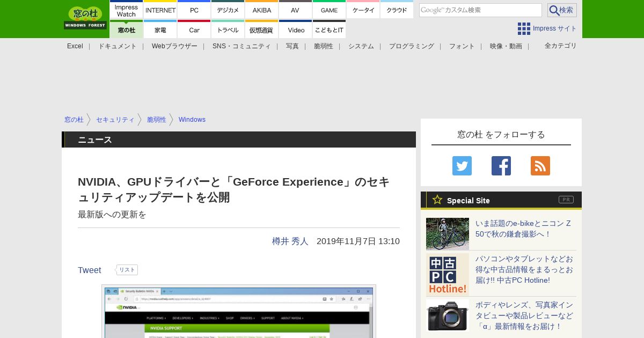Viewport: 644px width, 338px height.
Task: Click the リスト button beside Tweet
Action: [x=127, y=270]
